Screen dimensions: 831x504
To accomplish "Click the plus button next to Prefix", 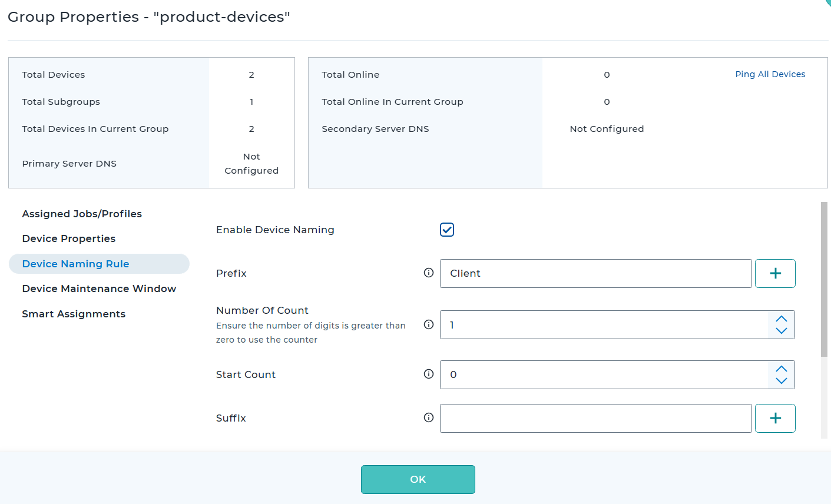I will (775, 273).
